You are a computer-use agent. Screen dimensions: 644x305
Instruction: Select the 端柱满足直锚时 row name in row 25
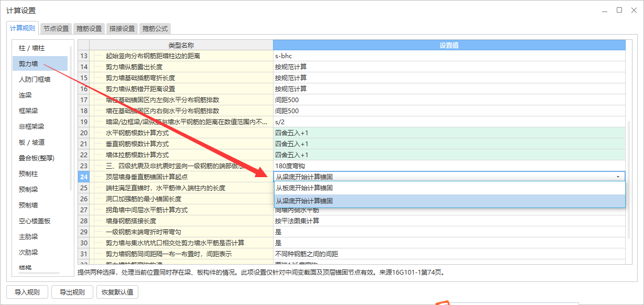coord(166,188)
